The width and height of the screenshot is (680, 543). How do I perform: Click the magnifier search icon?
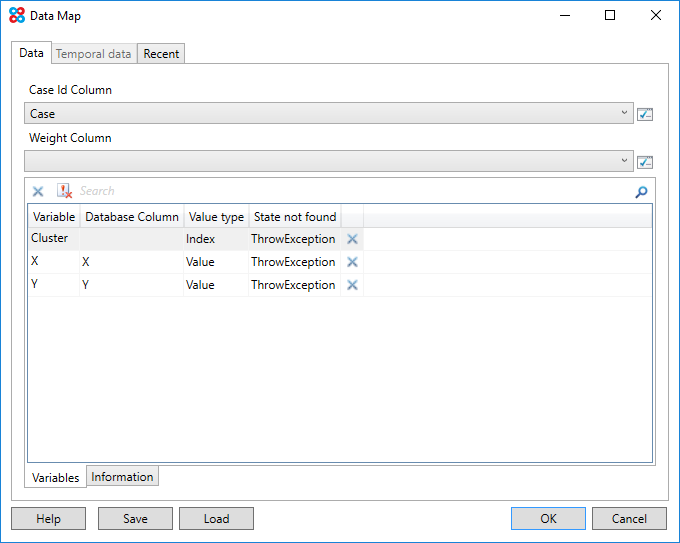click(x=641, y=192)
